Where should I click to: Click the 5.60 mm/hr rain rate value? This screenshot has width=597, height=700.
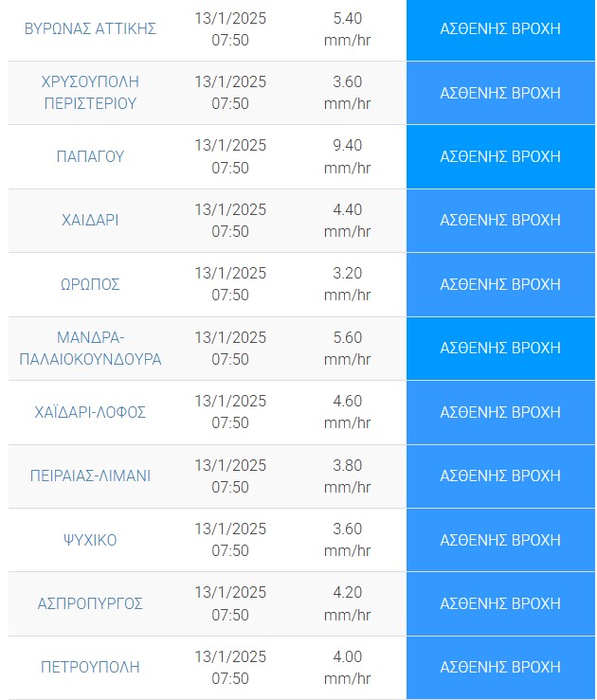coord(347,348)
